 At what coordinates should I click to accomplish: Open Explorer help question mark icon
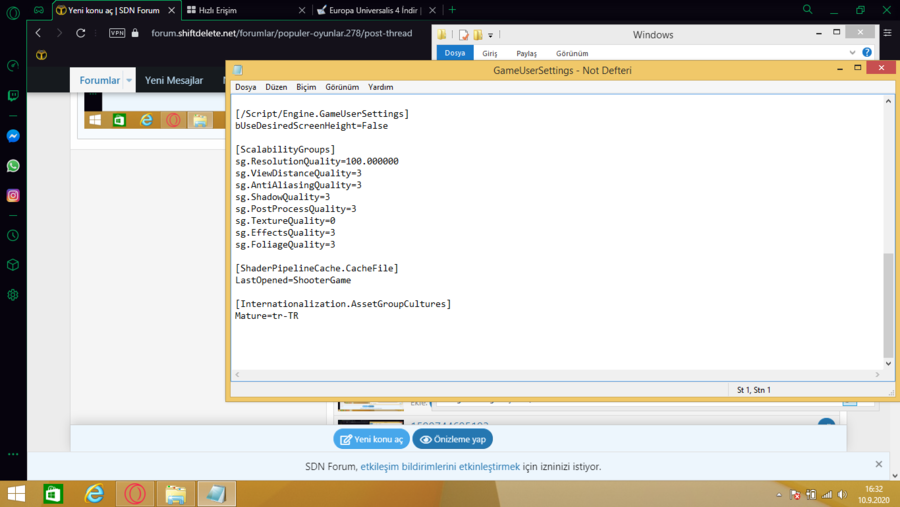(867, 53)
